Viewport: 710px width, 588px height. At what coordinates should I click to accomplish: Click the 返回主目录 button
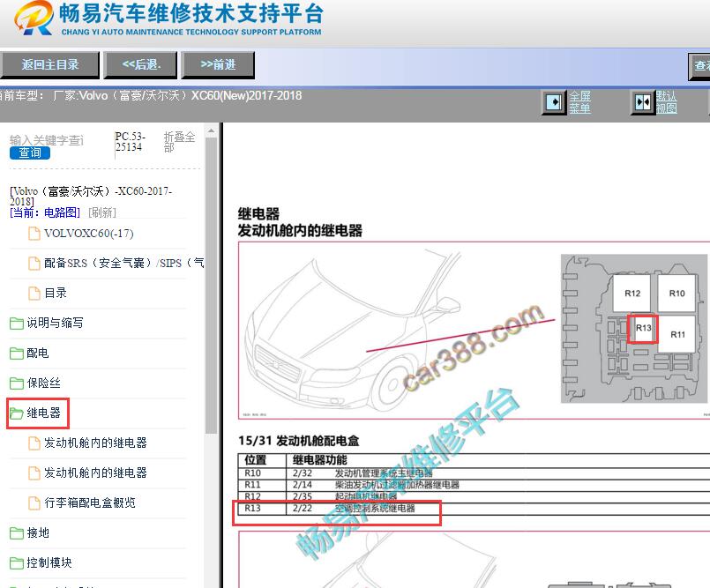coord(49,64)
